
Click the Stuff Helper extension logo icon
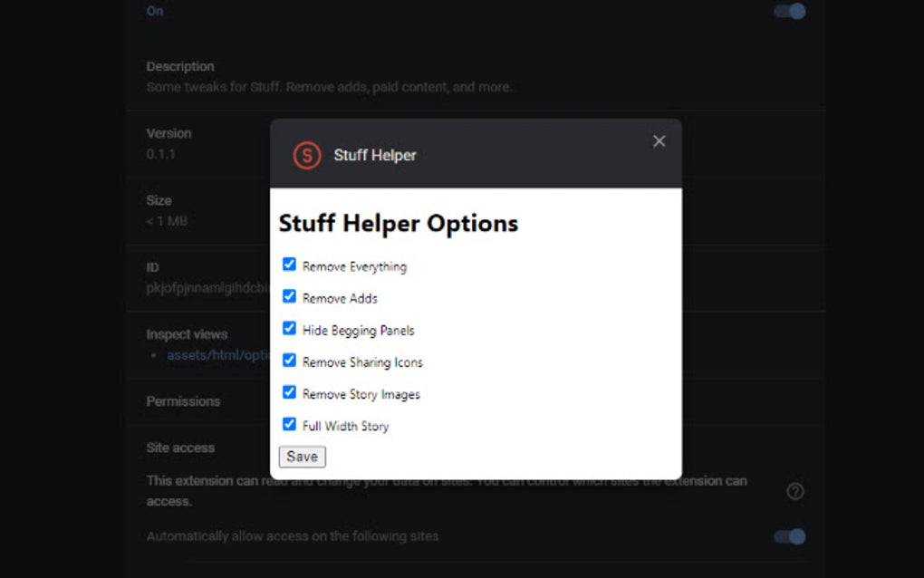point(305,155)
